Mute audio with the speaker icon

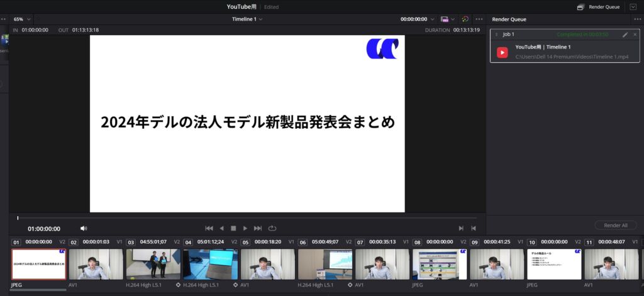coord(84,228)
